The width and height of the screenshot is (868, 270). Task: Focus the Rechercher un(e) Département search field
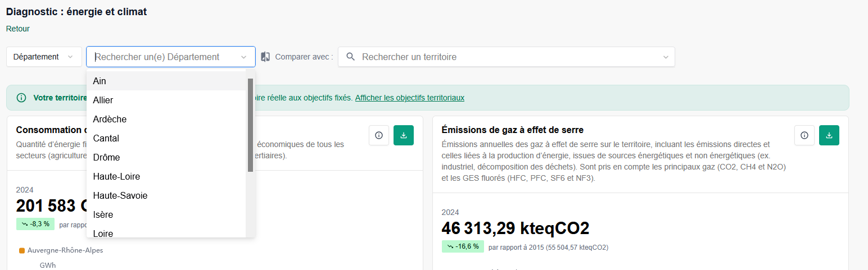171,57
